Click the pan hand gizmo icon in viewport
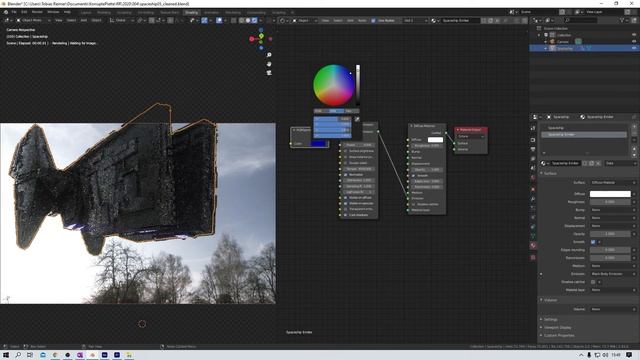This screenshot has height=360, width=640. click(269, 64)
